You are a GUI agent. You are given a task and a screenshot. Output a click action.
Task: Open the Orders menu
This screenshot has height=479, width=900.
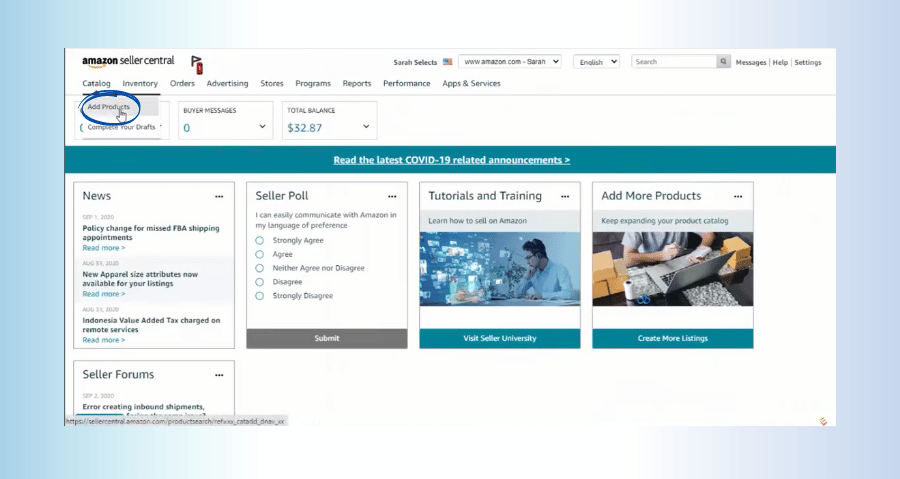pos(183,83)
